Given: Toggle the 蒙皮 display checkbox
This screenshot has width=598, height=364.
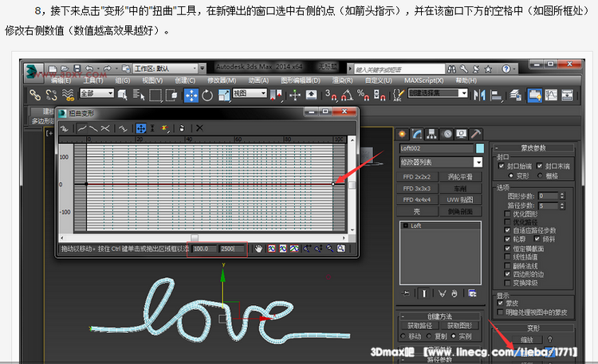Looking at the screenshot, I should click(501, 303).
